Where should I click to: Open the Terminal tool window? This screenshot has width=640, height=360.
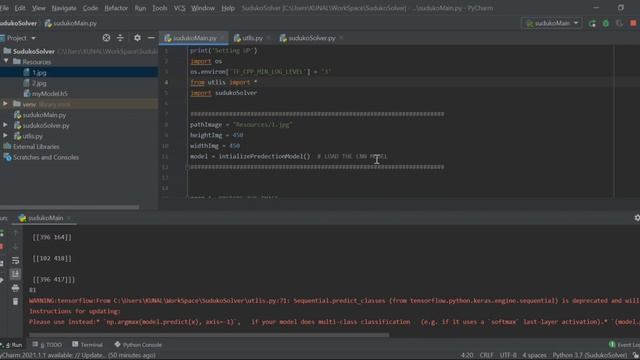coord(87,345)
